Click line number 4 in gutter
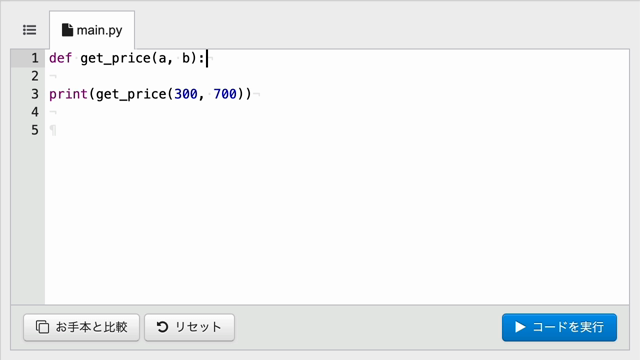This screenshot has width=640, height=360. (35, 112)
